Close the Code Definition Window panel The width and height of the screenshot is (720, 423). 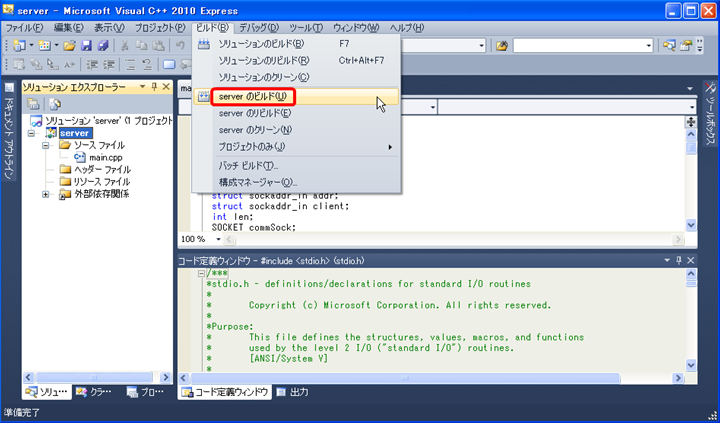[691, 260]
